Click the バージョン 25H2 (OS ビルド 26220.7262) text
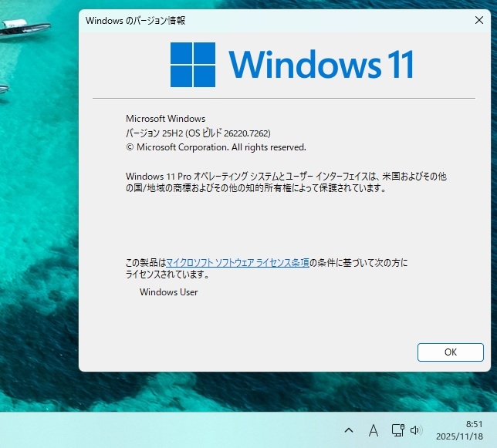The height and width of the screenshot is (448, 497). 198,133
